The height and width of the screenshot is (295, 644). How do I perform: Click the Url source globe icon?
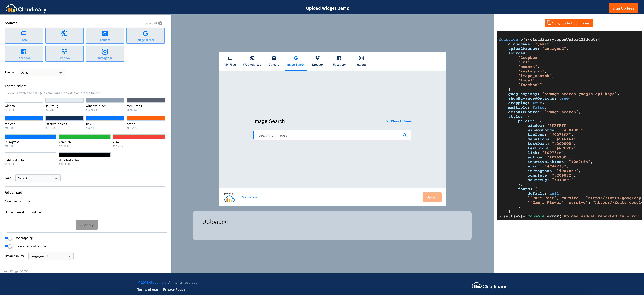pyautogui.click(x=64, y=33)
